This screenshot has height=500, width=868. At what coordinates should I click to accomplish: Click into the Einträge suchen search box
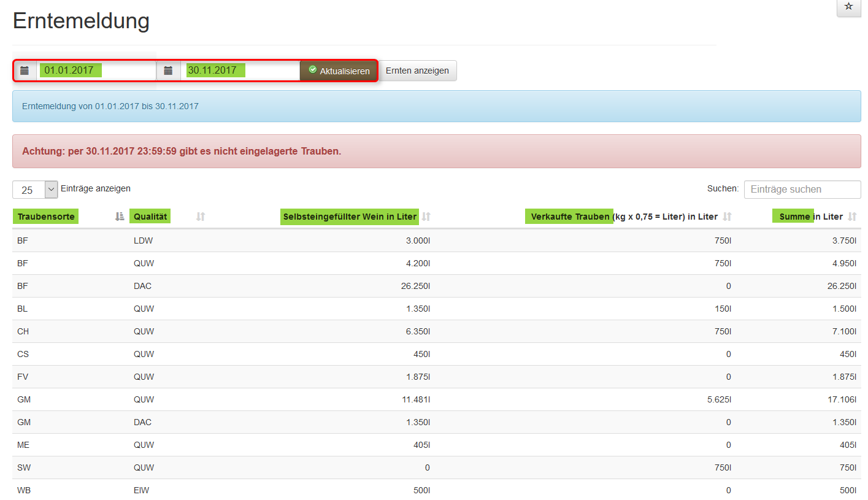(802, 190)
